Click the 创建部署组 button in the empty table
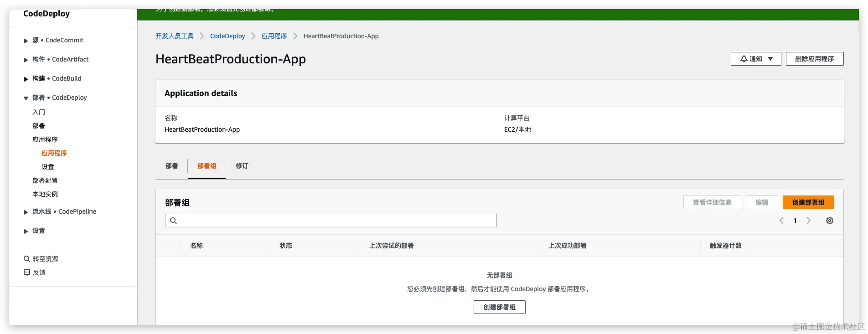Image resolution: width=868 pixels, height=334 pixels. click(x=500, y=307)
